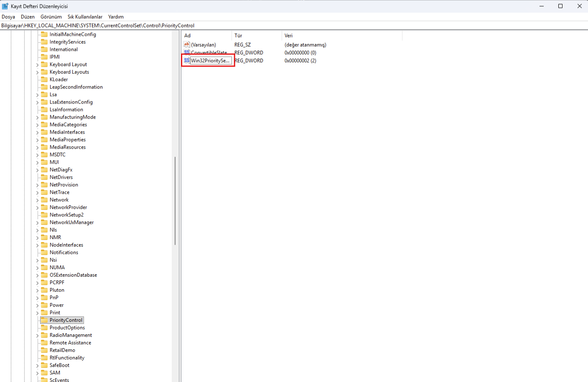Click the Remote Assistance folder icon
The height and width of the screenshot is (382, 588).
click(44, 343)
